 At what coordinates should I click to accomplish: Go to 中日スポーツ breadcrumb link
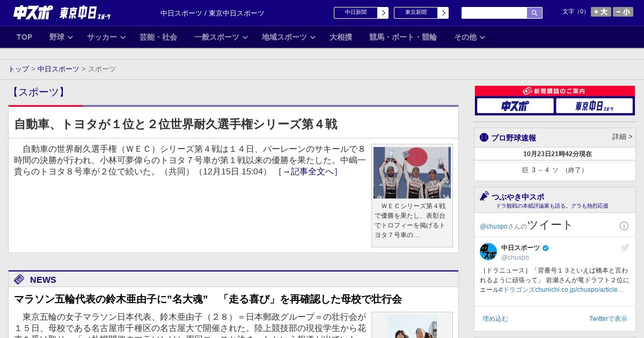(x=58, y=69)
